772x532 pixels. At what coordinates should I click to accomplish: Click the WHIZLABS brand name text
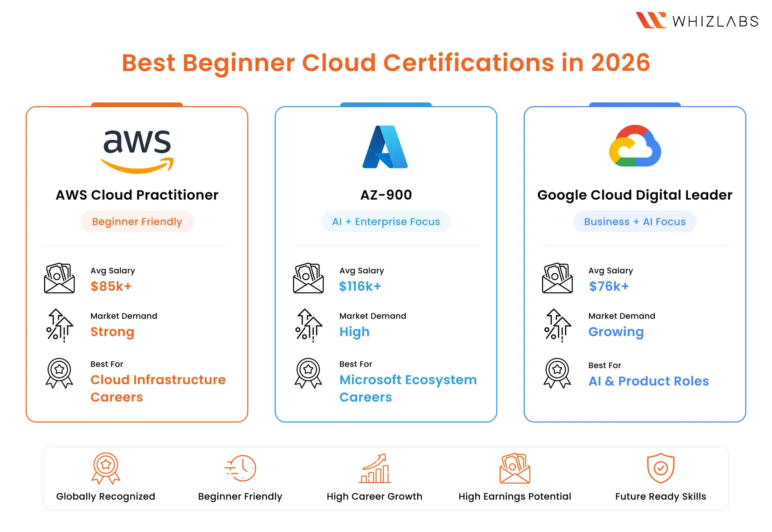(x=715, y=22)
